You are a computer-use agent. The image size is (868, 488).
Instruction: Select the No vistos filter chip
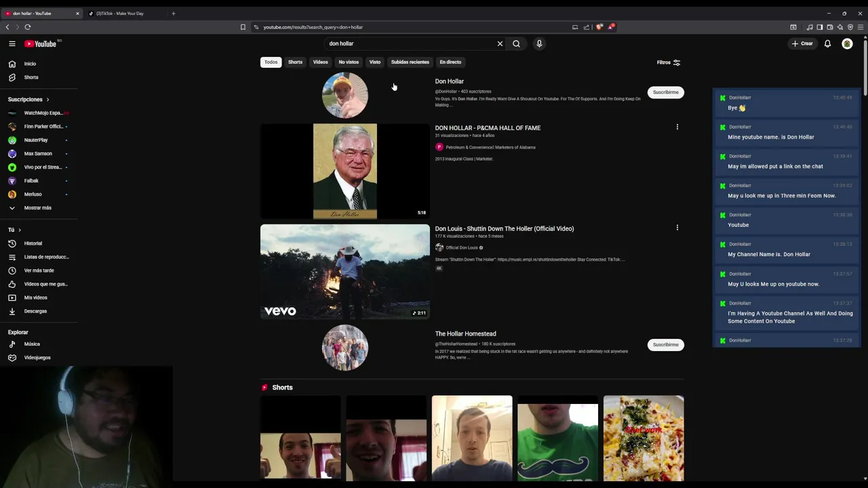pyautogui.click(x=349, y=62)
